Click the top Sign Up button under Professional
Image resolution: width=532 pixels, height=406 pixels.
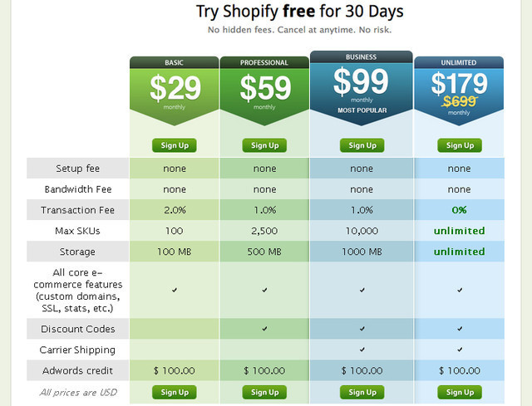[264, 145]
